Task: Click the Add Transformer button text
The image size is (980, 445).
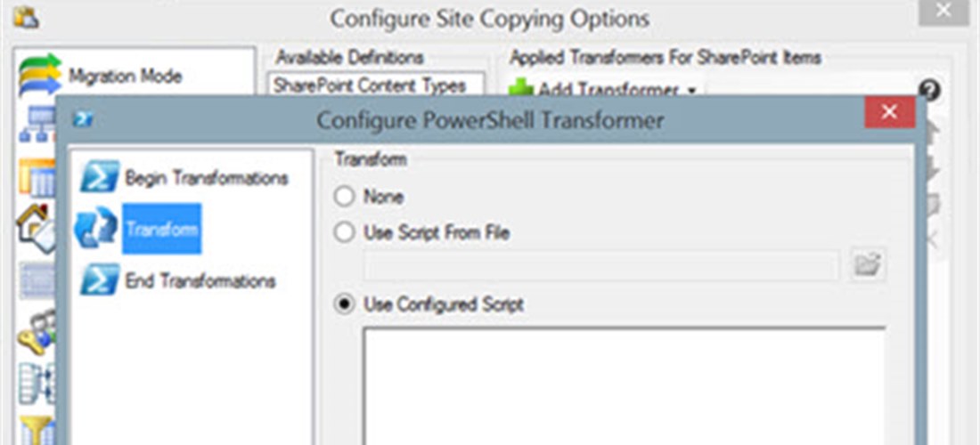Action: click(608, 91)
